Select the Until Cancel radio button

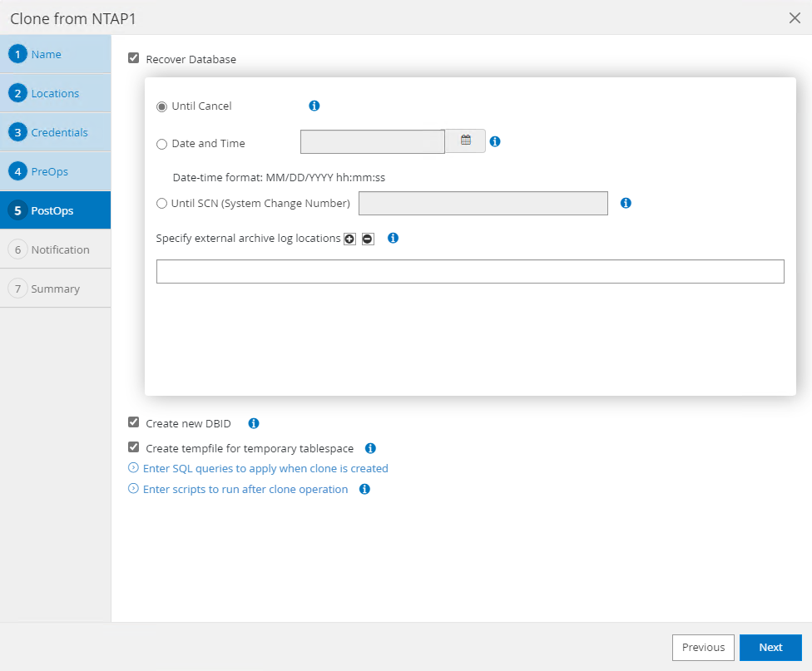point(161,106)
